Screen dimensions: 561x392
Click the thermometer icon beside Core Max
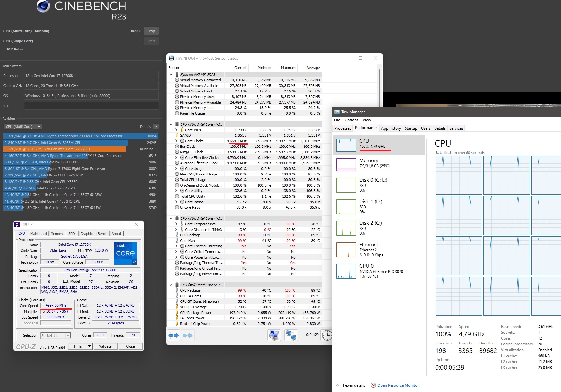pyautogui.click(x=177, y=241)
